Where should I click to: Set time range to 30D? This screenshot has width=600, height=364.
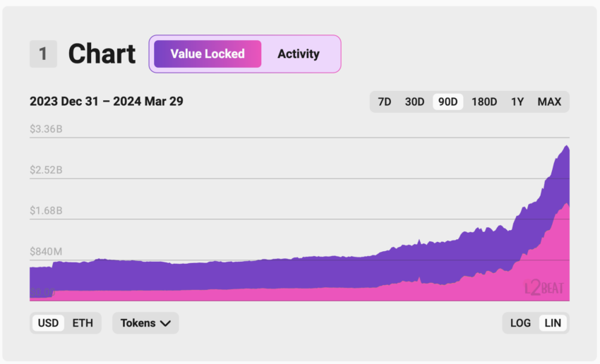pos(414,102)
